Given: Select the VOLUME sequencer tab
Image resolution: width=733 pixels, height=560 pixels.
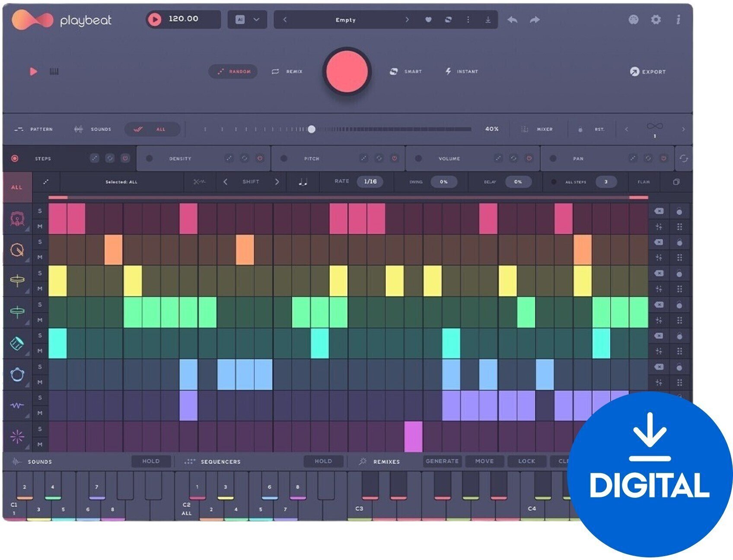Looking at the screenshot, I should (x=449, y=159).
